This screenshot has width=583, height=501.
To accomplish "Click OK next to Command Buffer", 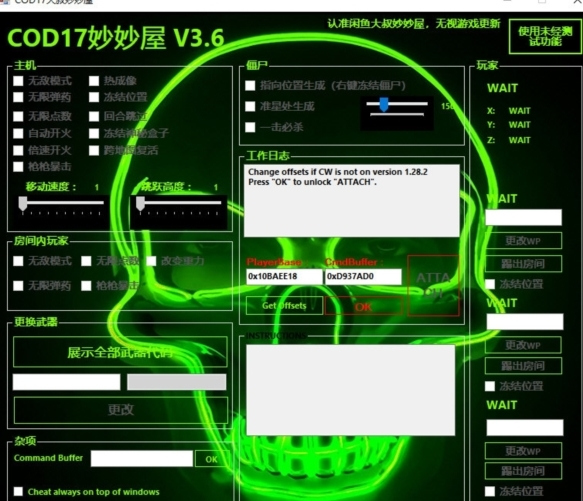I will tap(211, 459).
